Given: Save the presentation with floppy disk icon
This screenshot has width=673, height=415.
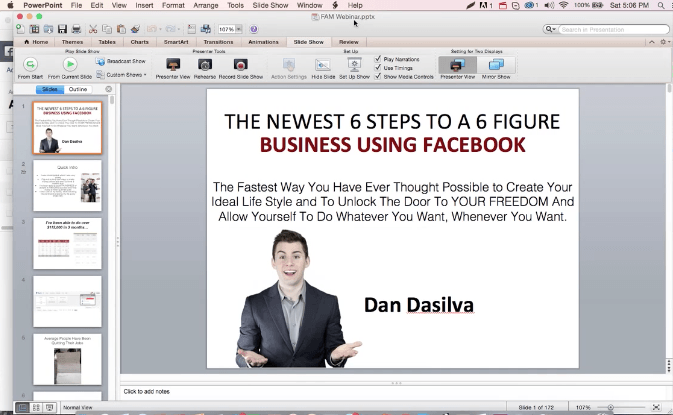Looking at the screenshot, I should point(63,29).
